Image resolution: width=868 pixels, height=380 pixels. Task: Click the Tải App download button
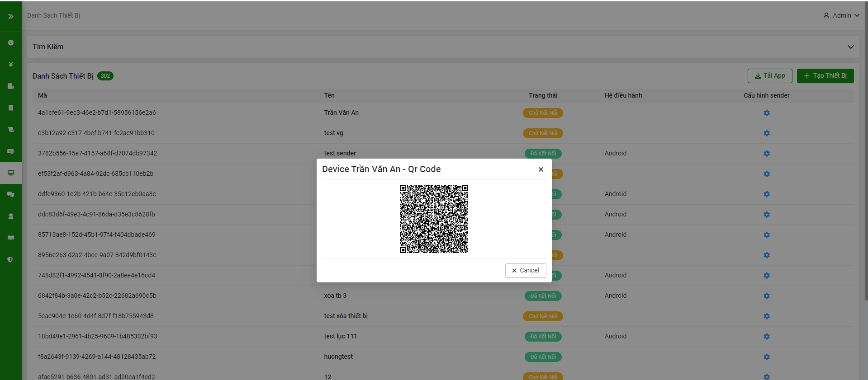pos(769,76)
